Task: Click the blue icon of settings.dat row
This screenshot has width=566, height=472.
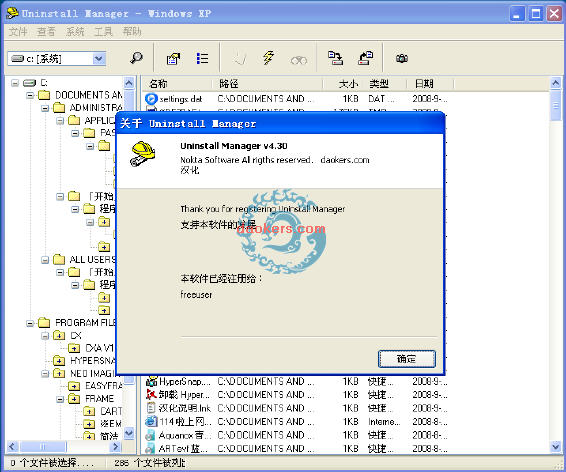Action: [151, 99]
